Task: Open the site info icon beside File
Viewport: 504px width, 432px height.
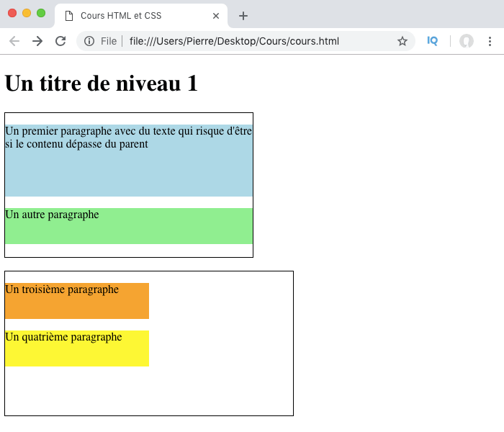Action: coord(89,41)
